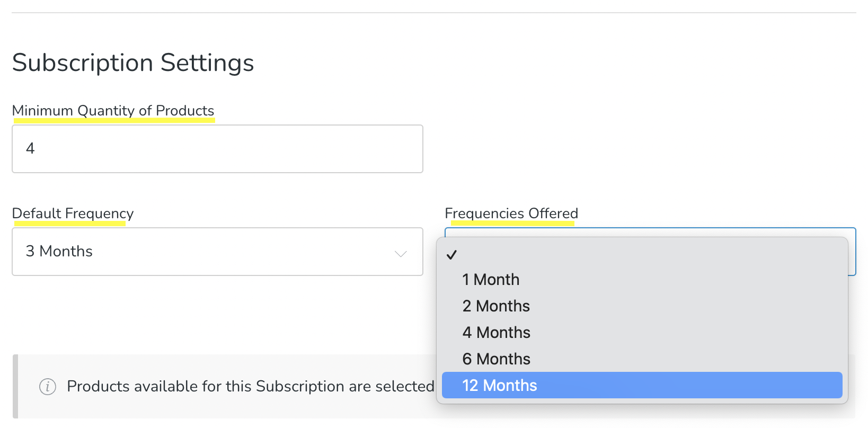
Task: Select "2 Months" from the Frequencies Offered list
Action: click(495, 306)
